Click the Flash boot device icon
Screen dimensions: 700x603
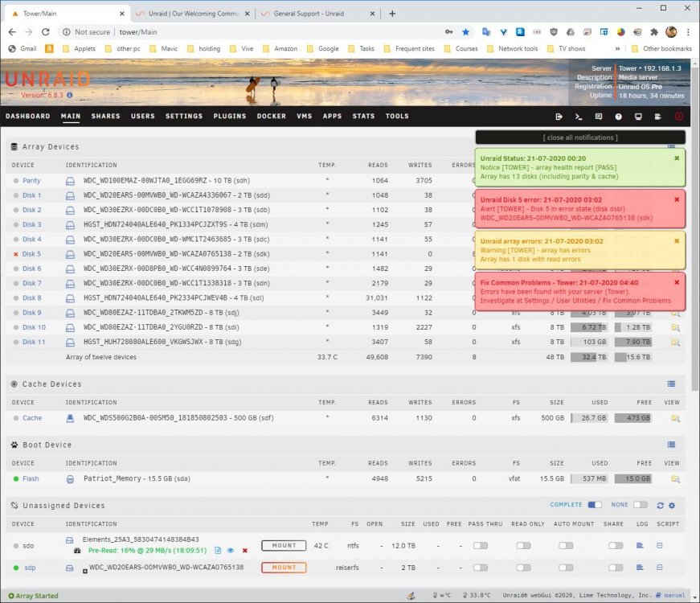point(70,479)
